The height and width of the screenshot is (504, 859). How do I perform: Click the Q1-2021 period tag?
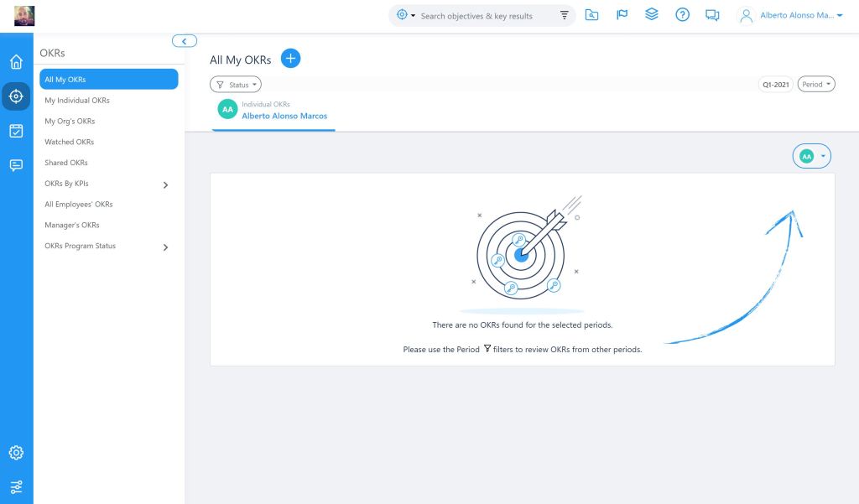coord(775,85)
